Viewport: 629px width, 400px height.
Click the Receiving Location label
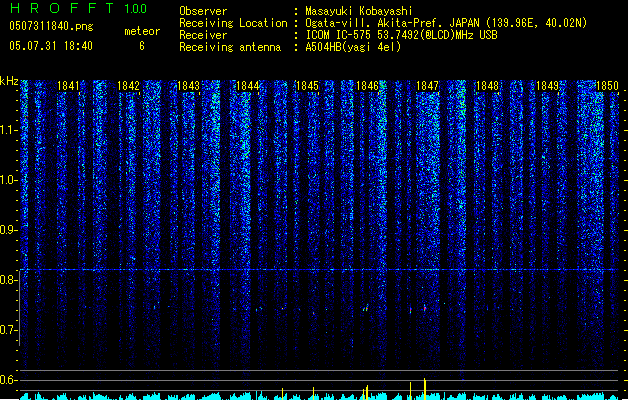pyautogui.click(x=233, y=23)
